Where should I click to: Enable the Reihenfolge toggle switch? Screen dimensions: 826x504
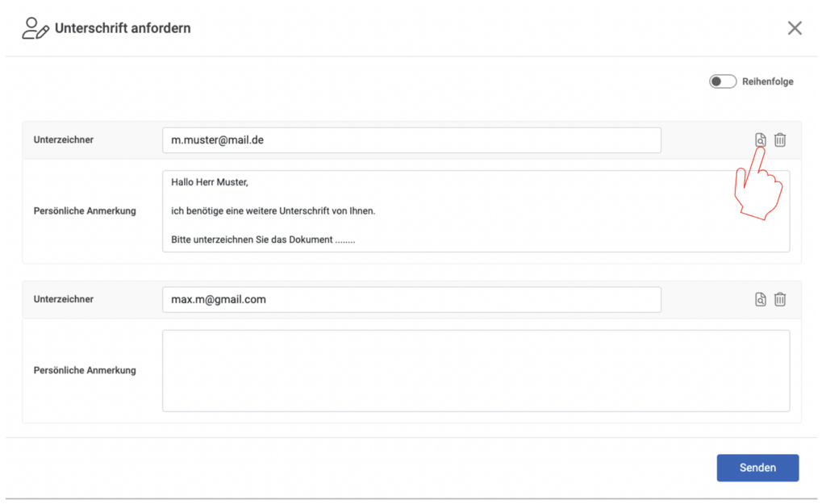[x=722, y=81]
